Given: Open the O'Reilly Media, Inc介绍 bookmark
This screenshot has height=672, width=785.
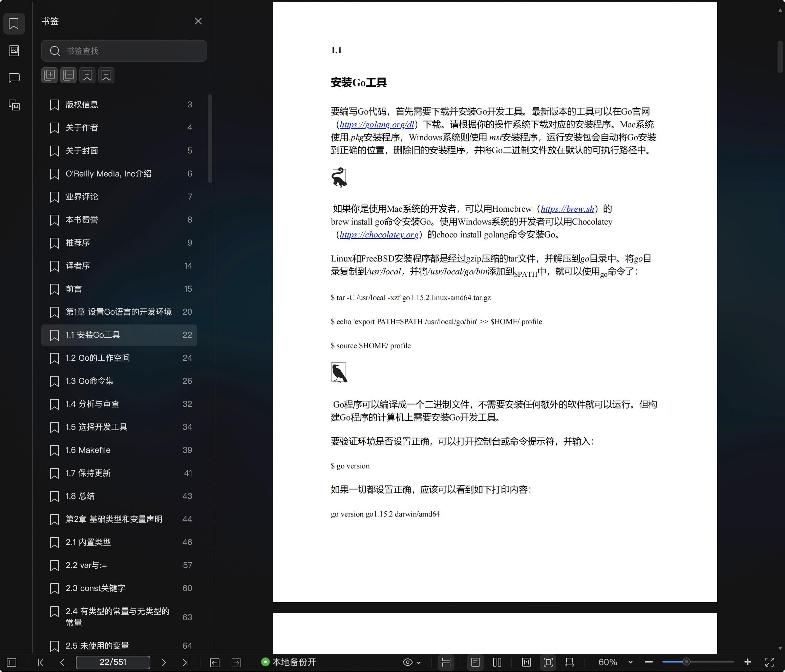Looking at the screenshot, I should pos(119,174).
